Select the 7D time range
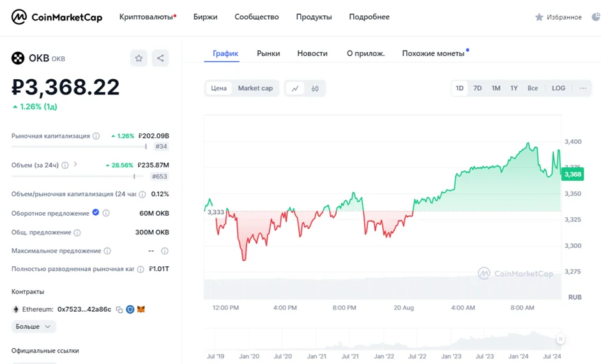This screenshot has height=364, width=601. pyautogui.click(x=477, y=88)
